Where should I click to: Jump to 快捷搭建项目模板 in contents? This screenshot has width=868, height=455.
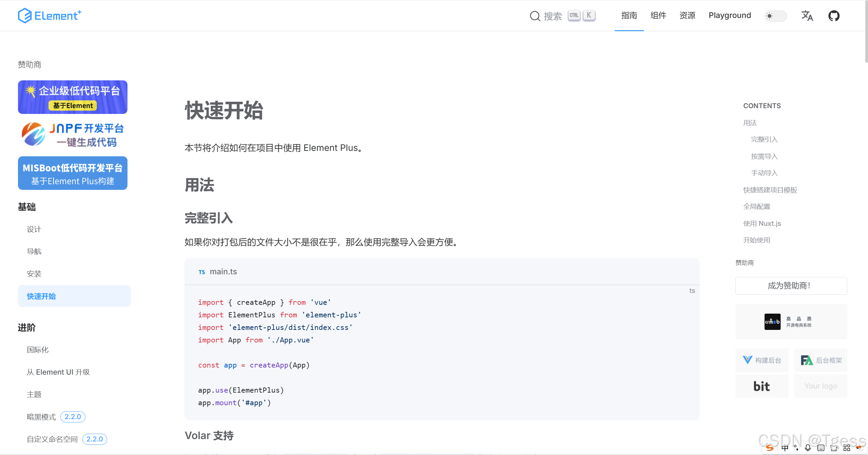770,190
